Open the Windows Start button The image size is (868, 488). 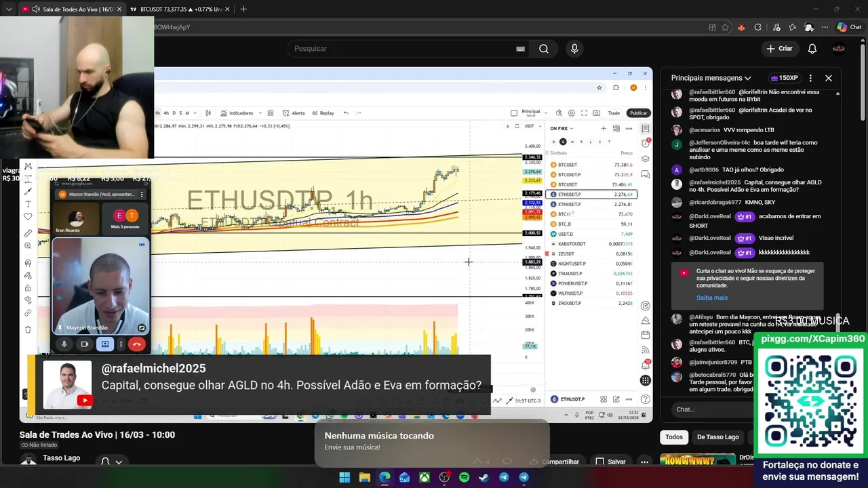(x=344, y=477)
